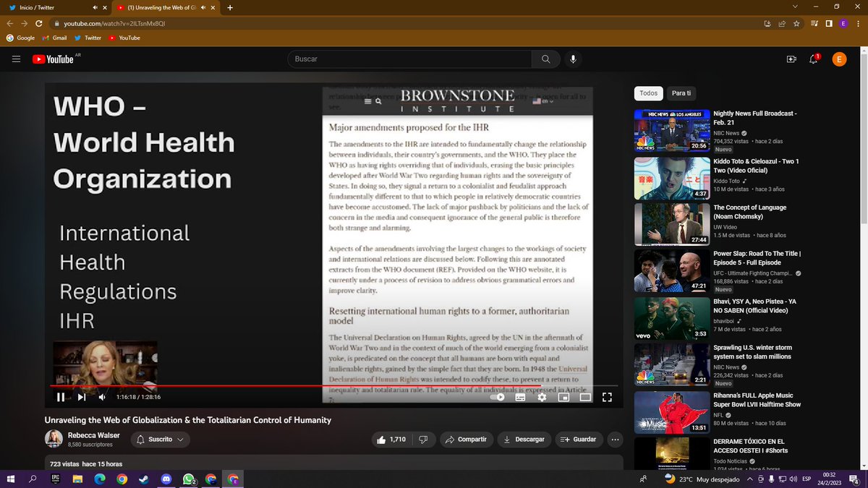Open Rihanna's Apple Music Halftime Show
Viewport: 868px width, 488px height.
(x=757, y=399)
